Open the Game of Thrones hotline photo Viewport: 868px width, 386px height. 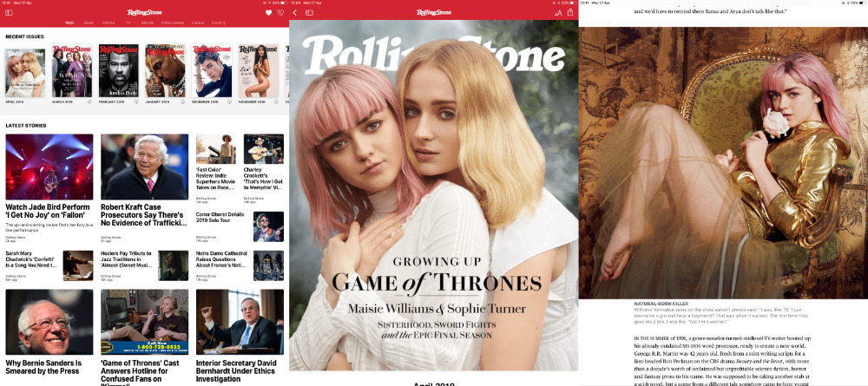[144, 322]
